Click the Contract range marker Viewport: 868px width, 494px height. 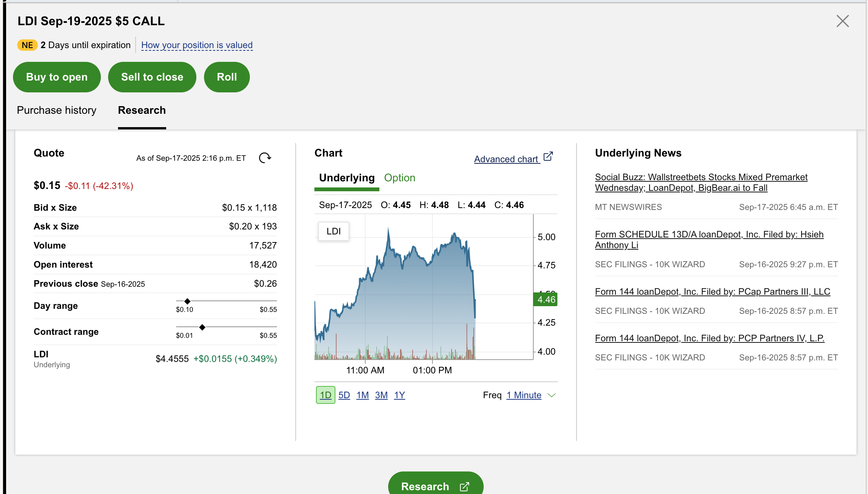click(202, 327)
